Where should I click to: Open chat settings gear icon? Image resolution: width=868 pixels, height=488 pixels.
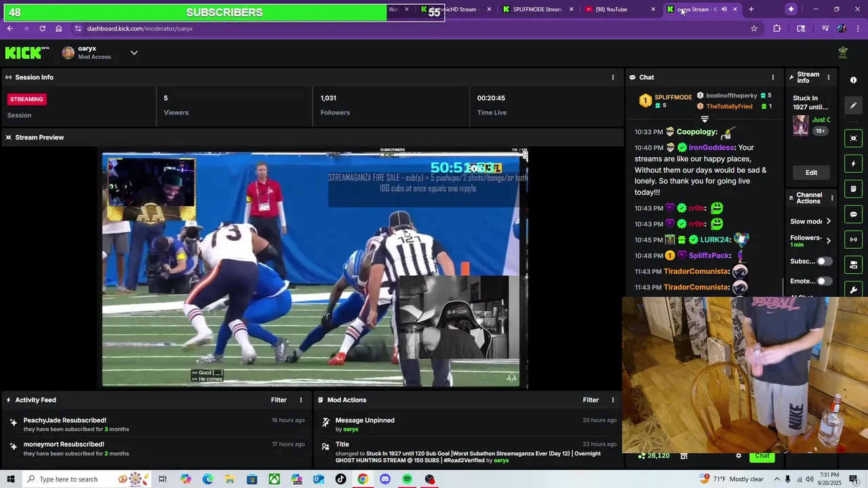tap(738, 455)
